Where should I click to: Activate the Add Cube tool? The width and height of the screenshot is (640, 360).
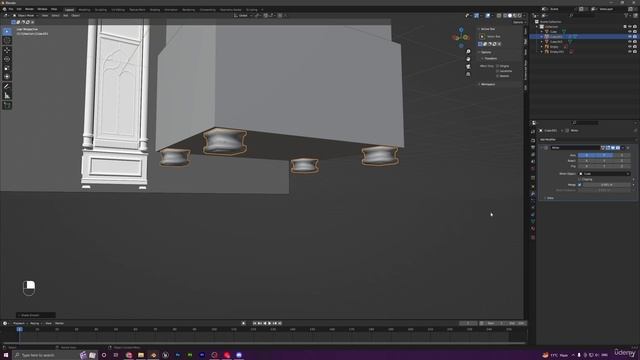(7, 105)
